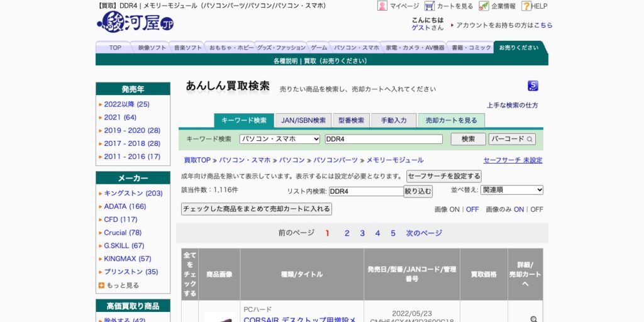This screenshot has height=322, width=644.
Task: Filter by maker プリンストン (35)
Action: [x=131, y=272]
